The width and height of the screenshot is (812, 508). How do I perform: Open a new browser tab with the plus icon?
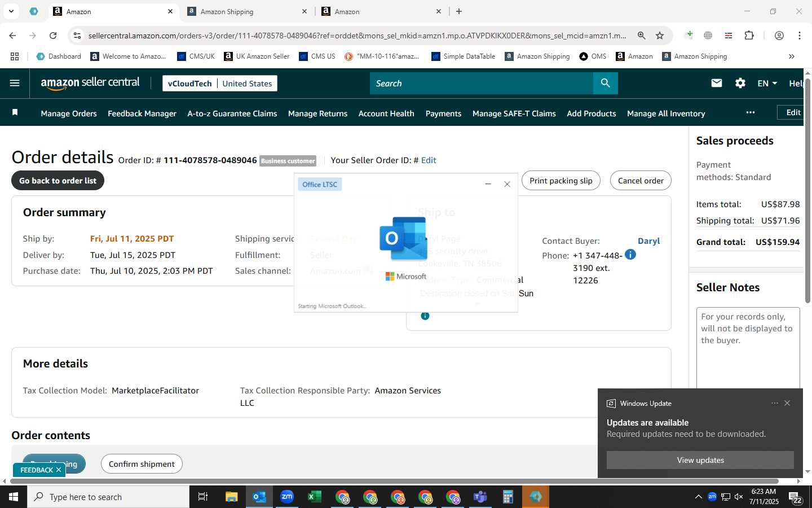(x=459, y=11)
